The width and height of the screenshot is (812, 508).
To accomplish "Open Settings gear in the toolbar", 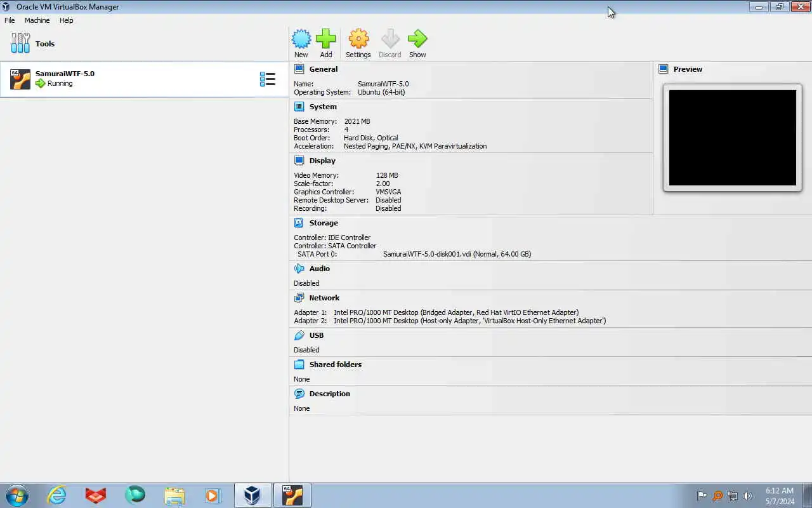I will click(358, 39).
